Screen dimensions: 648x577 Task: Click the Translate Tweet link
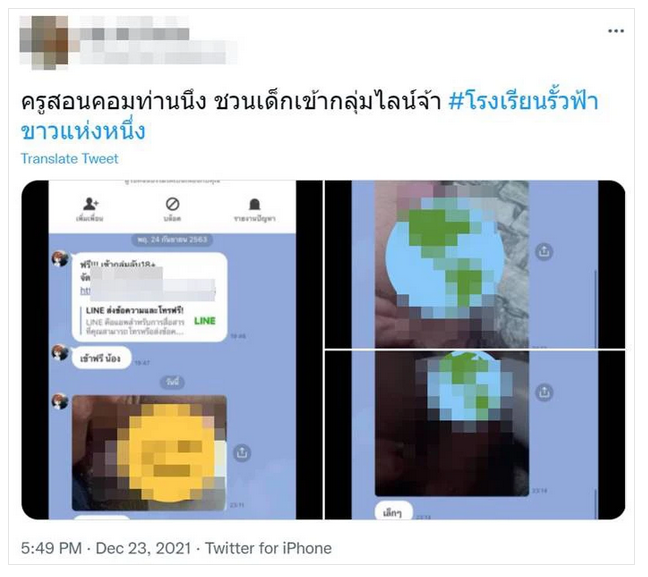click(x=69, y=159)
